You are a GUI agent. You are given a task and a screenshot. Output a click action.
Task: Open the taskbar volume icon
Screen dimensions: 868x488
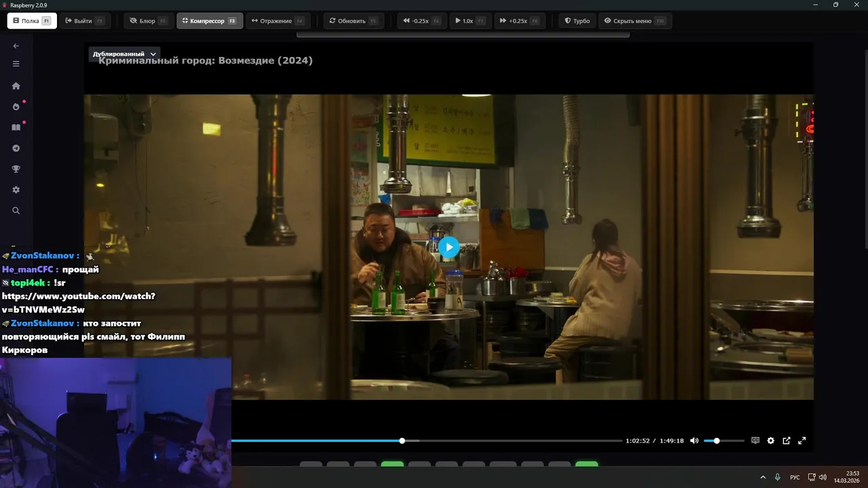click(x=823, y=477)
